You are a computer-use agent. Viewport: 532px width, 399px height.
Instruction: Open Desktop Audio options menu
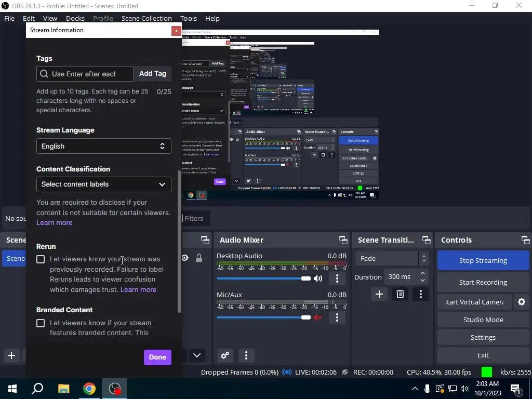pyautogui.click(x=337, y=278)
